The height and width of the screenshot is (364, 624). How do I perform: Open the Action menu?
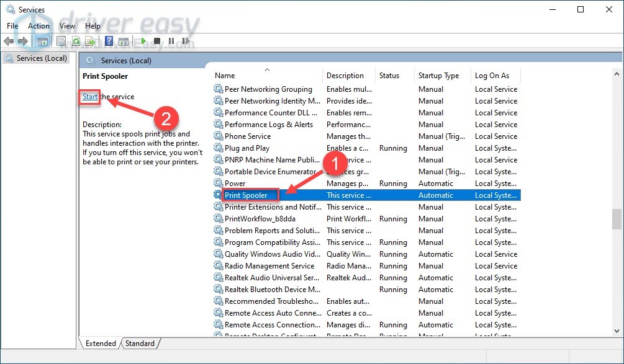coord(38,26)
